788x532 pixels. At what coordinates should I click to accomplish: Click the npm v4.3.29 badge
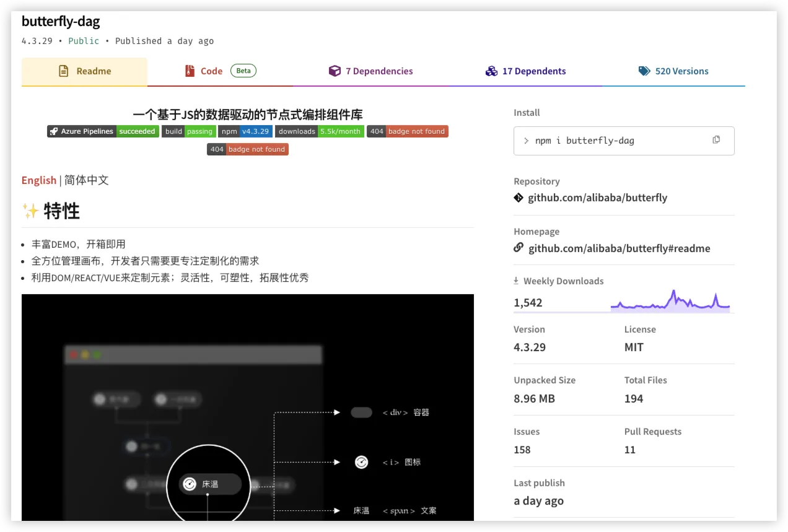pos(245,131)
